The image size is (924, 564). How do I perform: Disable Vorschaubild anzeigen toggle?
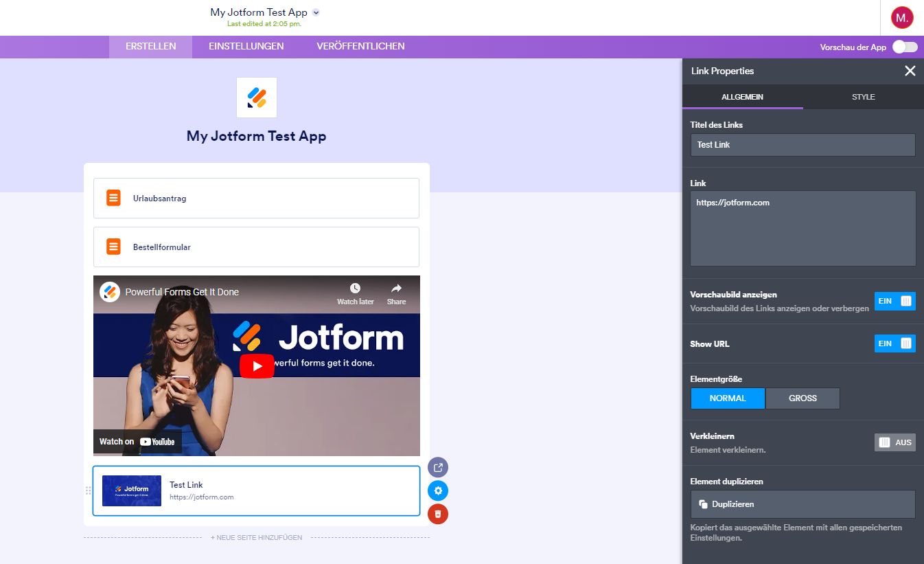click(x=894, y=301)
